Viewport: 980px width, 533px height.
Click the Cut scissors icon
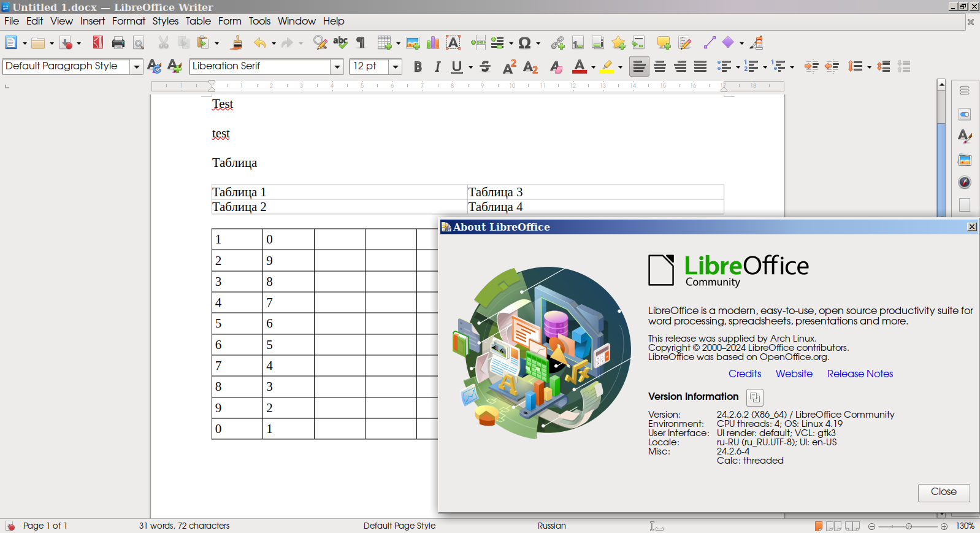click(163, 42)
